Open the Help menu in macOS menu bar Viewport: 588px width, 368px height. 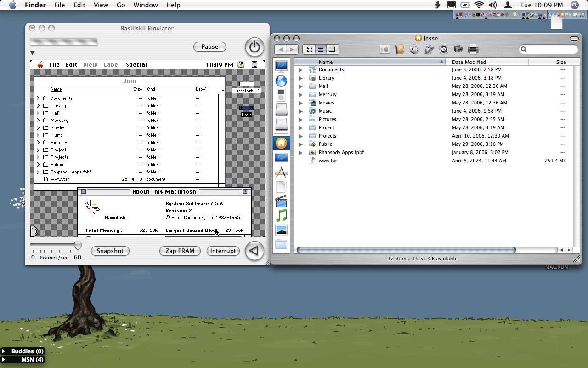click(173, 5)
